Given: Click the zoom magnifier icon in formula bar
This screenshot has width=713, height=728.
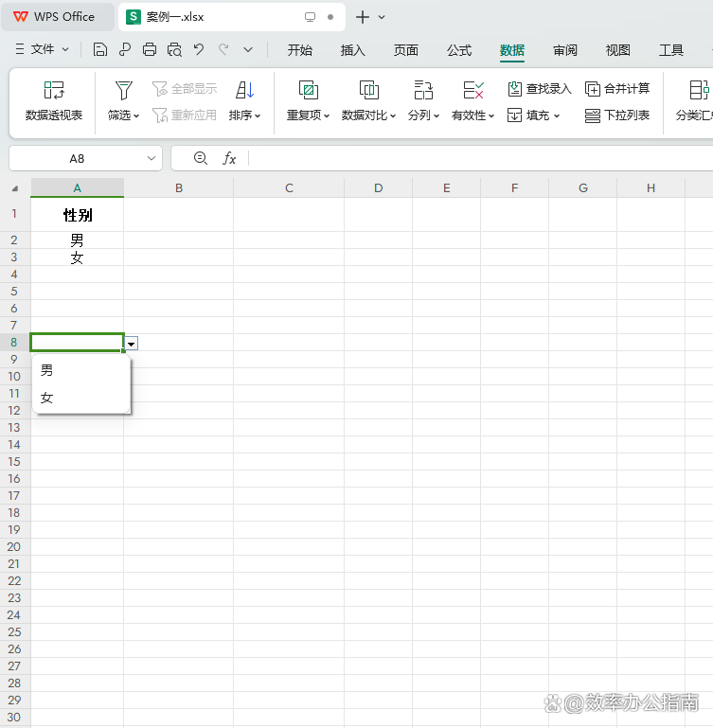Looking at the screenshot, I should (x=200, y=158).
